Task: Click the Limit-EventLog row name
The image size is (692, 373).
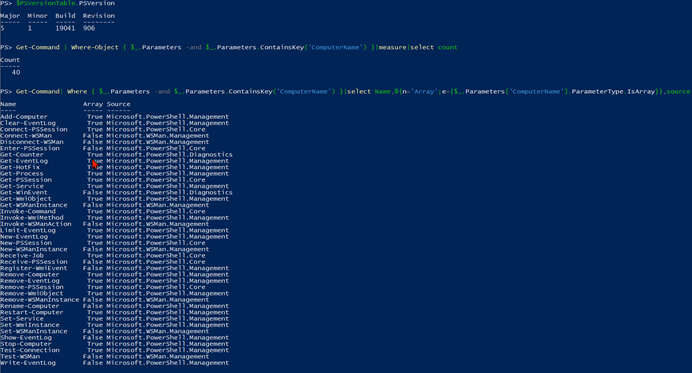Action: coord(28,230)
